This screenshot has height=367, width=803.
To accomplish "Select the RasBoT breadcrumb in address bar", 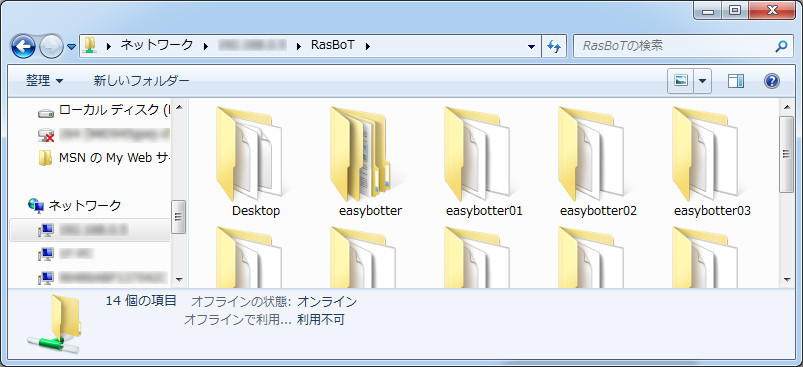I will pyautogui.click(x=332, y=45).
